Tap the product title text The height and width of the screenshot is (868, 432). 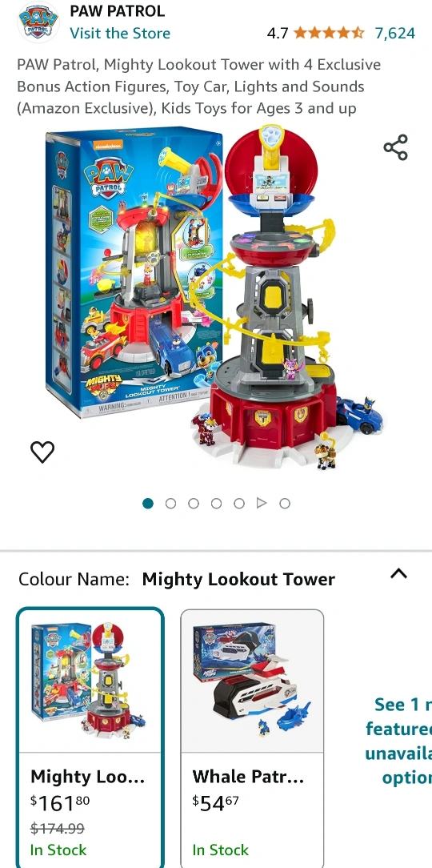pyautogui.click(x=199, y=86)
